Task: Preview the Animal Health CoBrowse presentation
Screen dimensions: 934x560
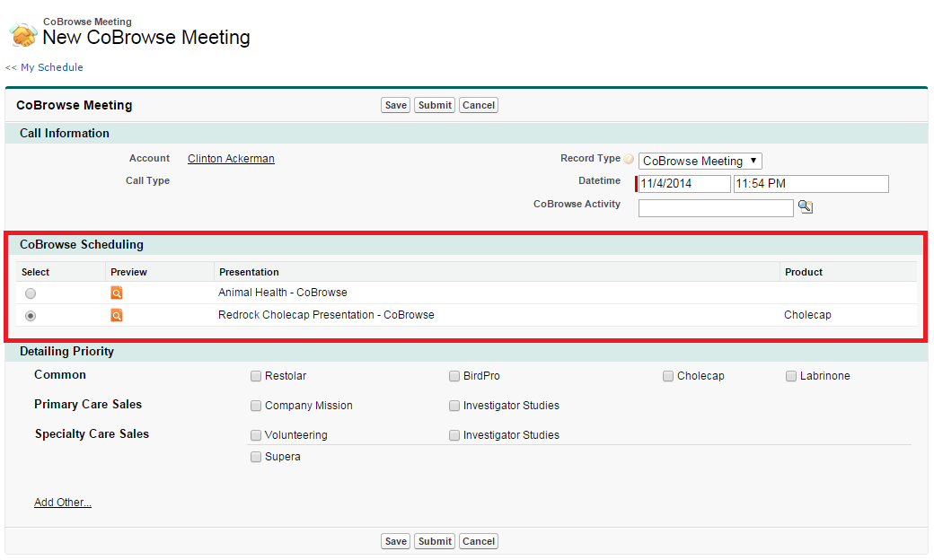Action: pos(117,293)
